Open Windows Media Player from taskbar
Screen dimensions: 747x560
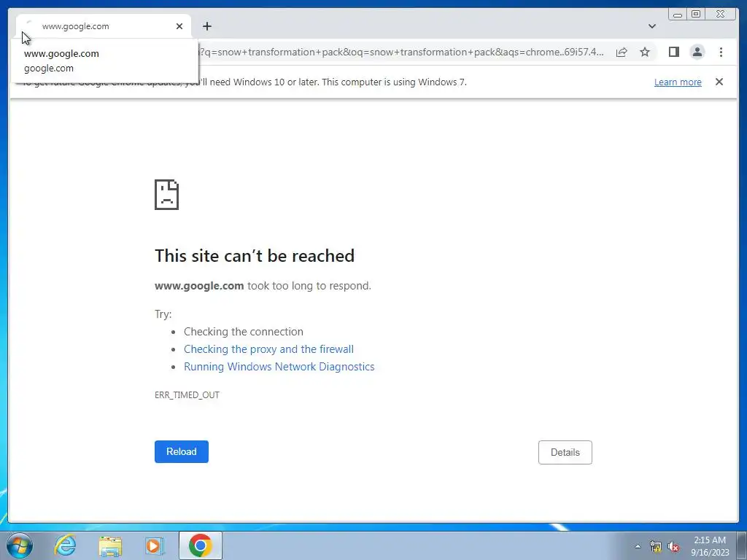tap(154, 545)
